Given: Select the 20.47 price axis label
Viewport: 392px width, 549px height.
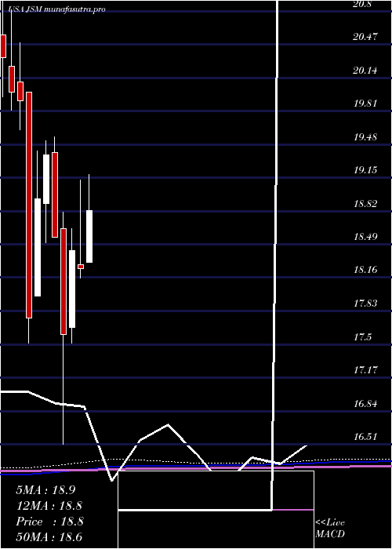Looking at the screenshot, I should point(365,36).
